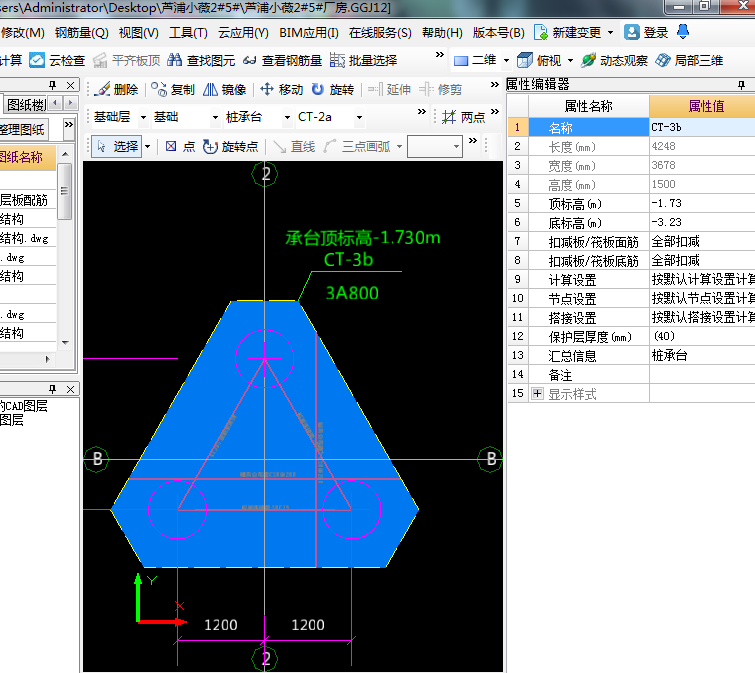Image resolution: width=755 pixels, height=673 pixels.
Task: Open the 2D view mode dropdown arrow
Action: [506, 61]
